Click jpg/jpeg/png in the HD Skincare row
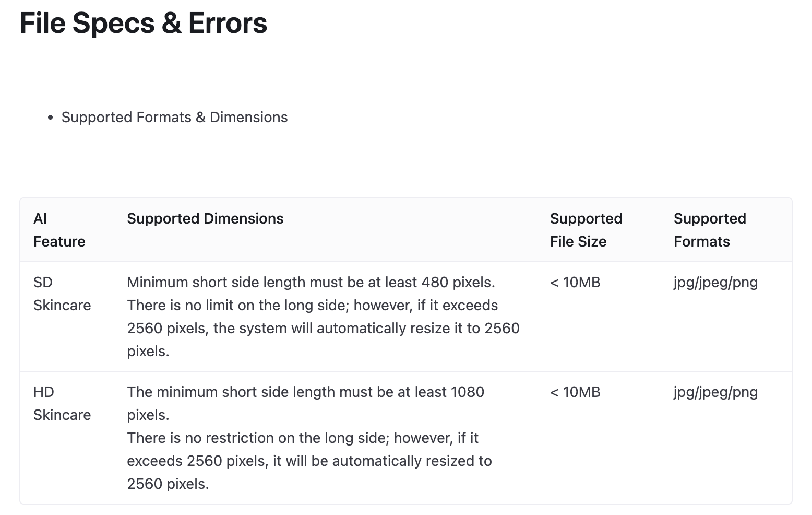This screenshot has width=812, height=515. (x=715, y=392)
